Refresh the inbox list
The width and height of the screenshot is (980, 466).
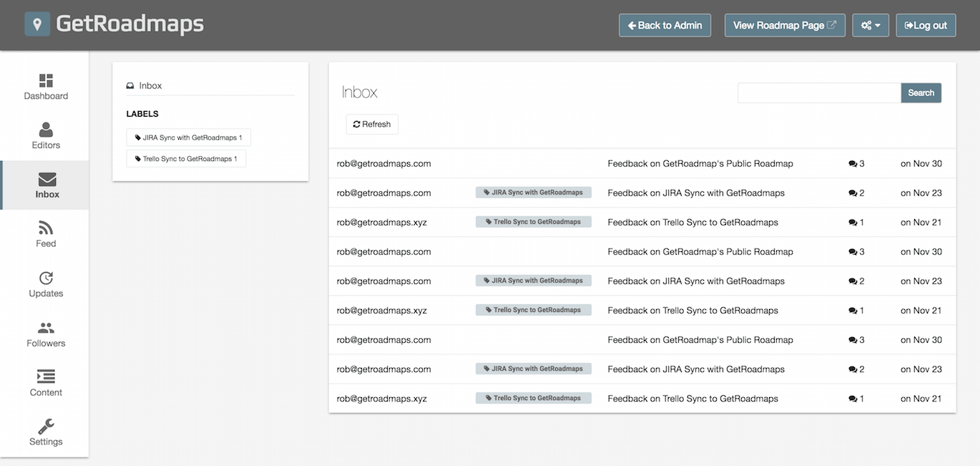click(x=372, y=125)
